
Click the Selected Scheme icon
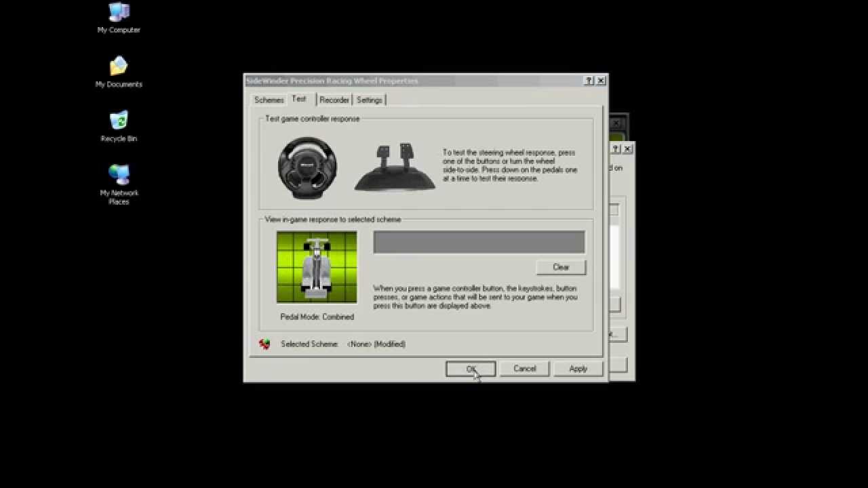pos(264,344)
